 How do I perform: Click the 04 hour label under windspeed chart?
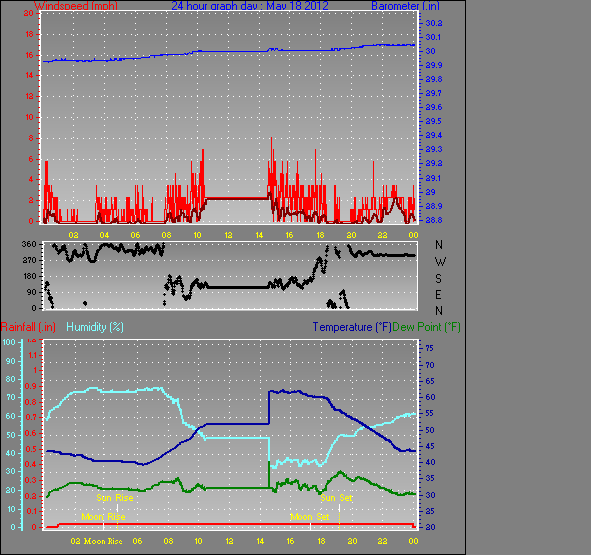104,235
